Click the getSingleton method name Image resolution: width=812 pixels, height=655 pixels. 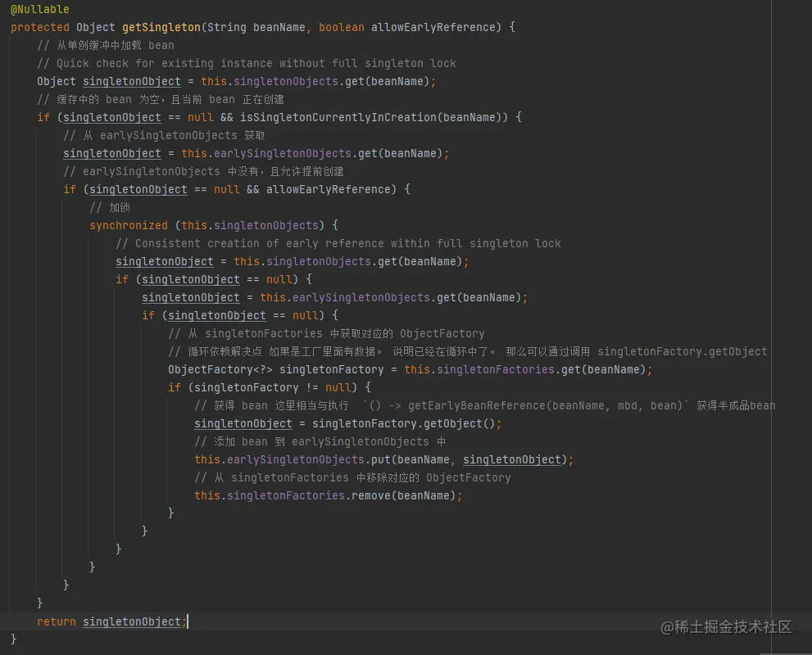point(161,27)
